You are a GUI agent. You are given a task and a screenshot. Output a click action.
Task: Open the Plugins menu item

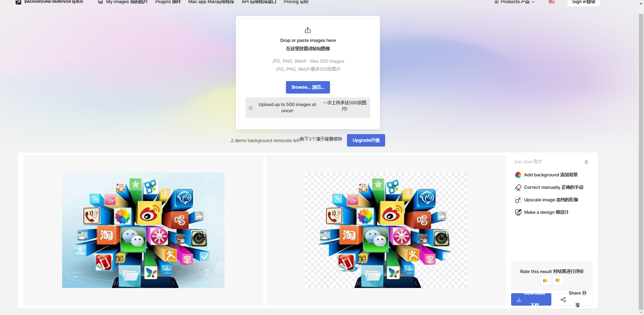tap(168, 2)
